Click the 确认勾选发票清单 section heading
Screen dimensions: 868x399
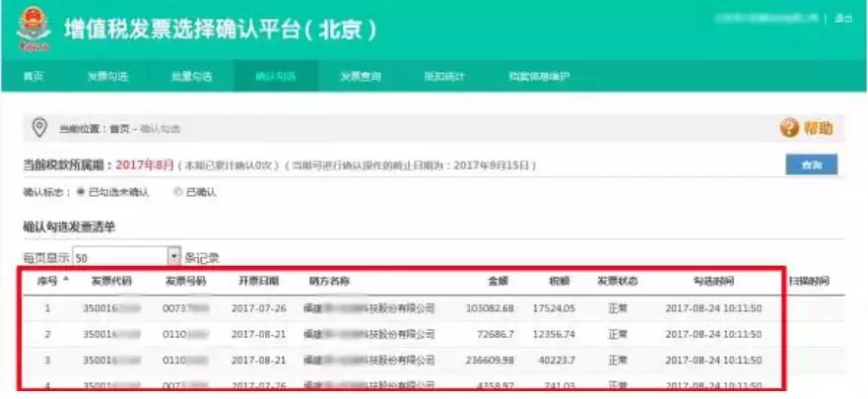coord(69,227)
